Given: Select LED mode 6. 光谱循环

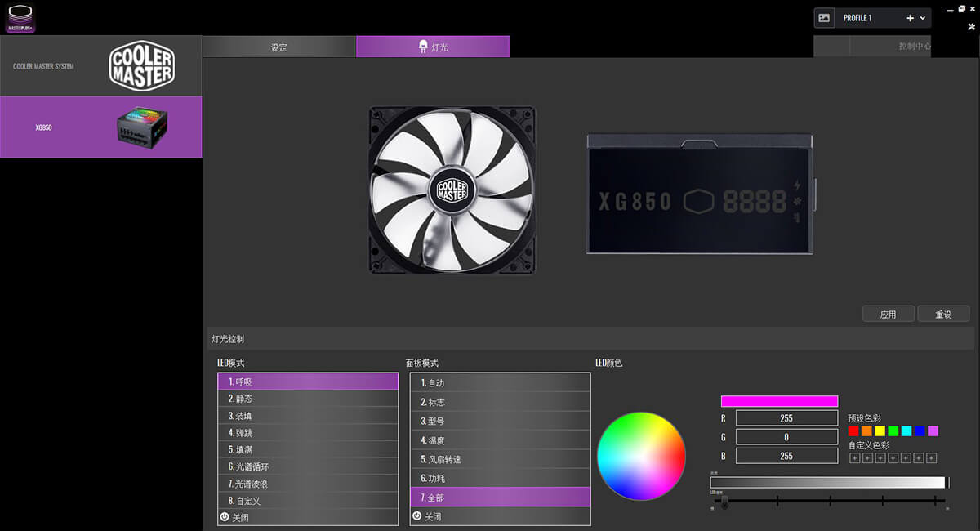Looking at the screenshot, I should pyautogui.click(x=308, y=466).
